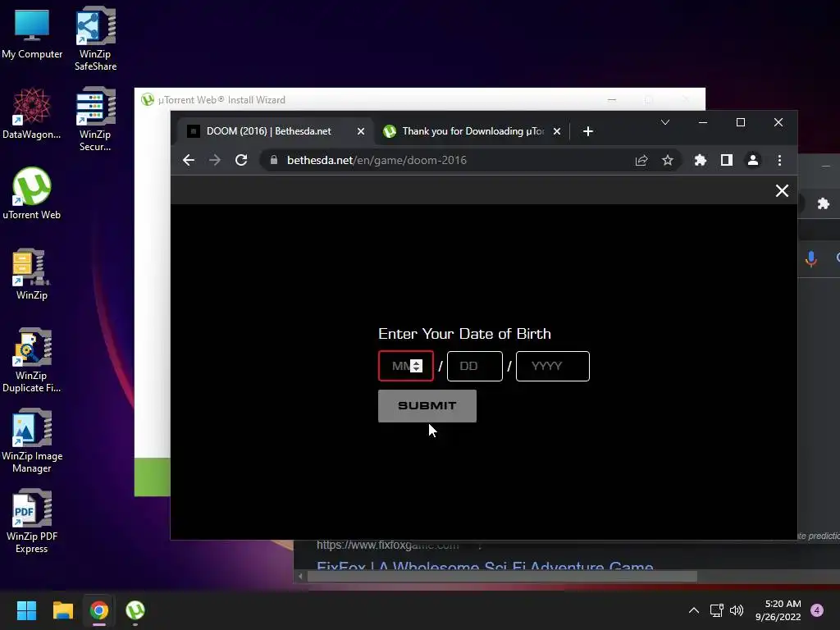Click month field spinner arrows
The height and width of the screenshot is (630, 840).
coord(416,366)
